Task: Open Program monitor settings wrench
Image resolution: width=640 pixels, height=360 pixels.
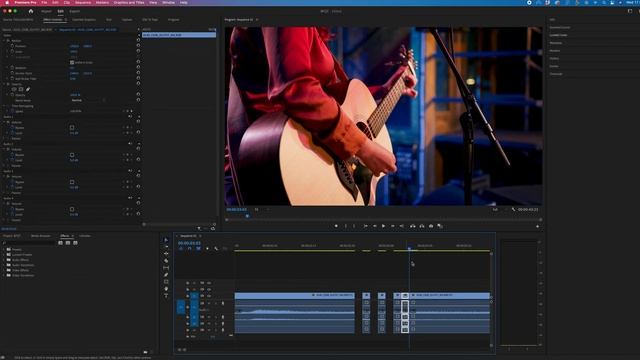Action: tap(513, 209)
